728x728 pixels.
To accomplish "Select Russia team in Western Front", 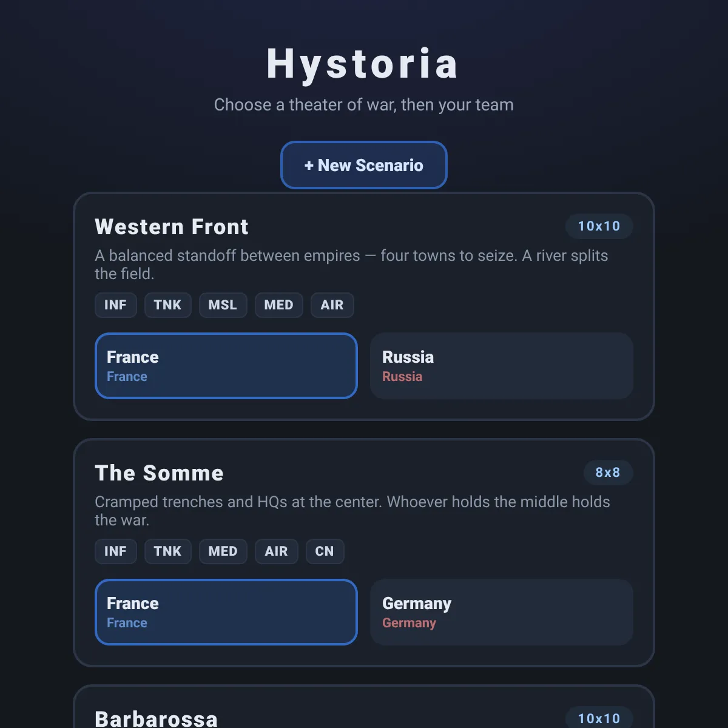I will pyautogui.click(x=502, y=366).
